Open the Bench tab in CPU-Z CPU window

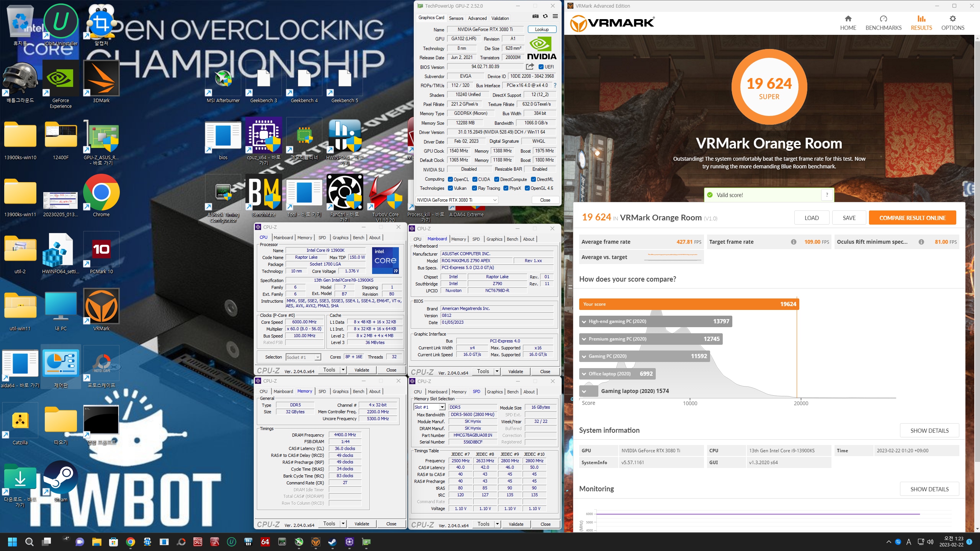(x=358, y=238)
